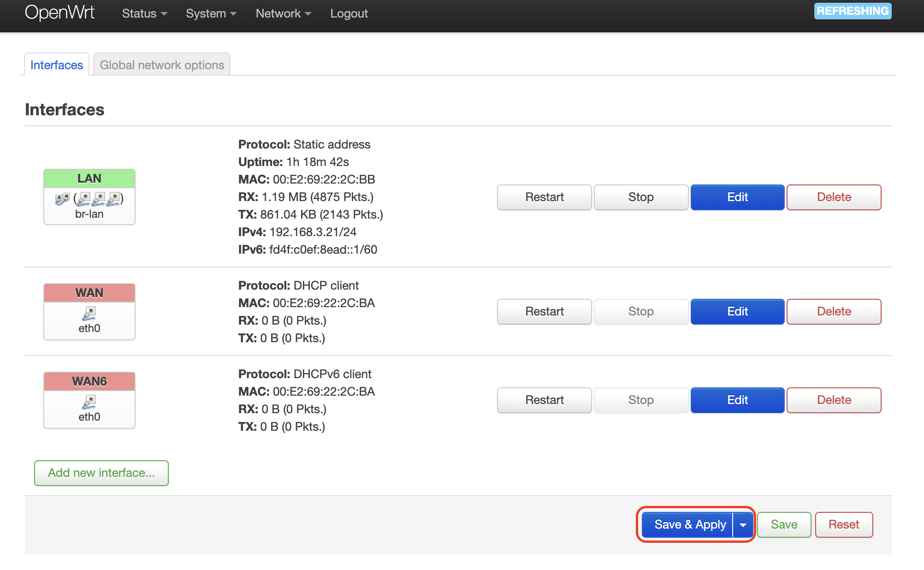Expand the Save & Apply dropdown arrow
The image size is (924, 570).
743,525
